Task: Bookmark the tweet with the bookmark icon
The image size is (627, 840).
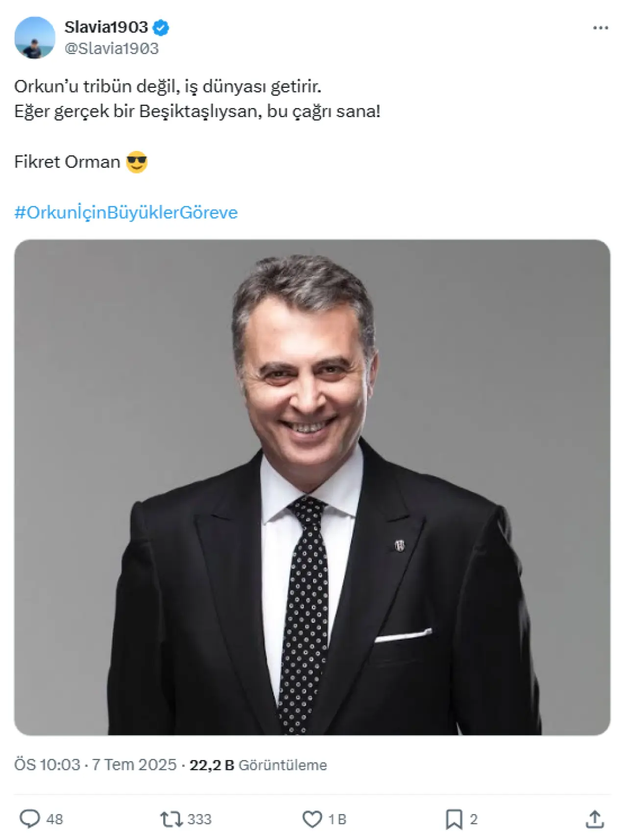Action: (x=454, y=819)
